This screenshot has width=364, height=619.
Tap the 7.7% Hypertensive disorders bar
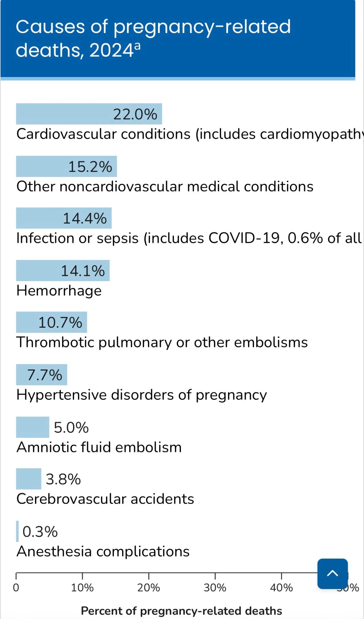point(42,375)
